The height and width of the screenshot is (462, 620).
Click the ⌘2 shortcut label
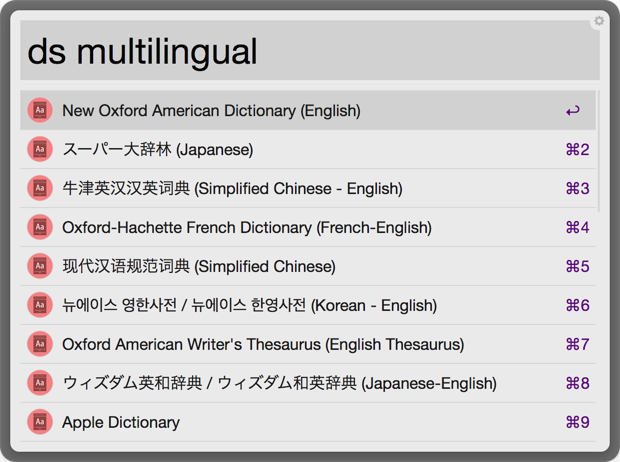tap(577, 150)
